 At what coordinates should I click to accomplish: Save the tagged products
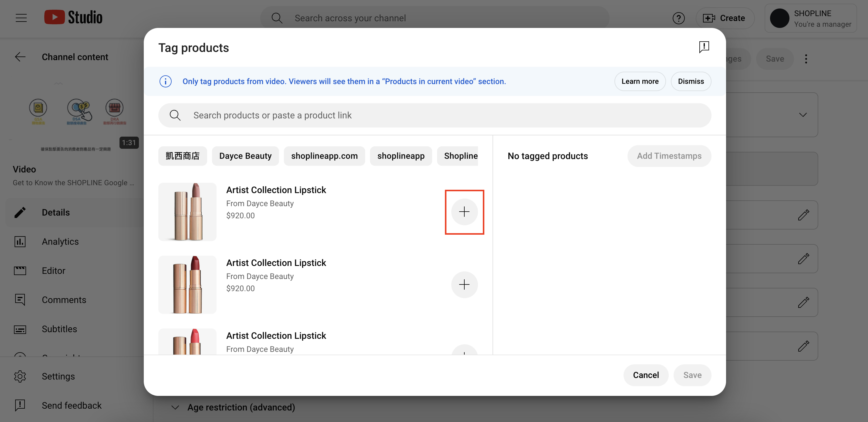pyautogui.click(x=692, y=375)
